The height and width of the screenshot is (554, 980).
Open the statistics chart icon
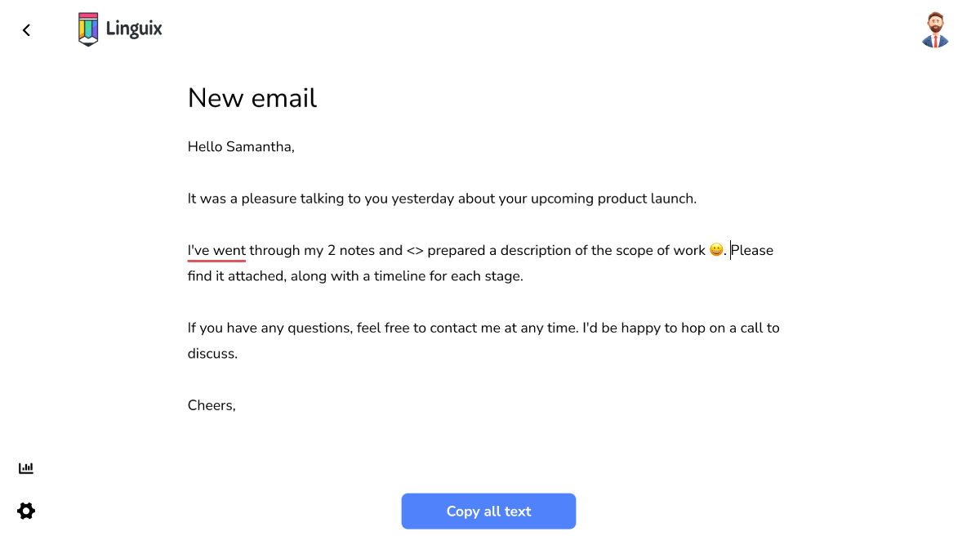click(26, 468)
